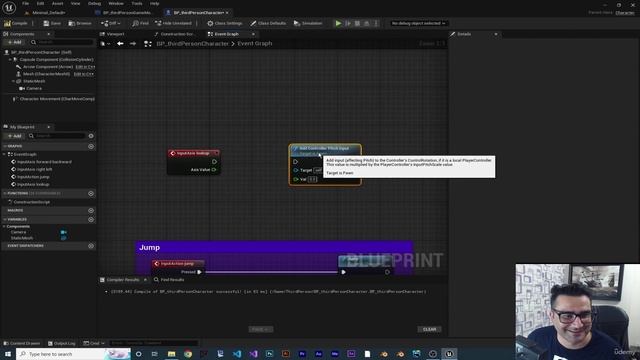Switch to BP_thirdPersonGameMode tab

click(127, 13)
